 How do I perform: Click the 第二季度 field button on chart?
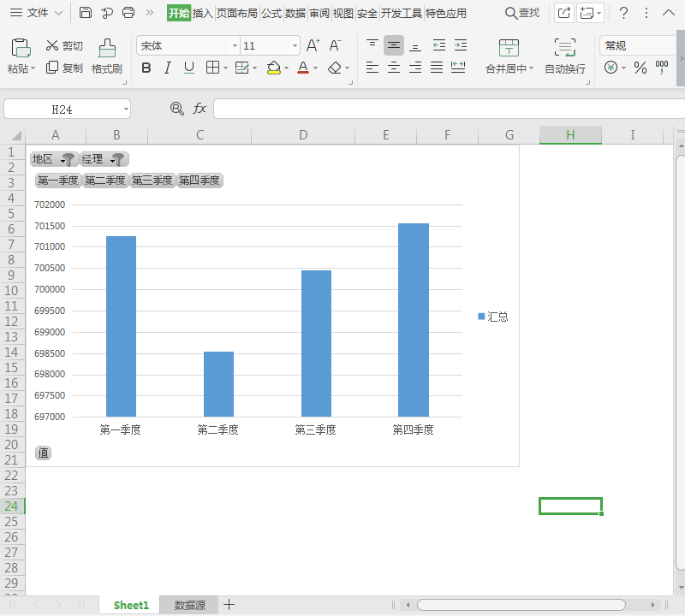coord(105,181)
